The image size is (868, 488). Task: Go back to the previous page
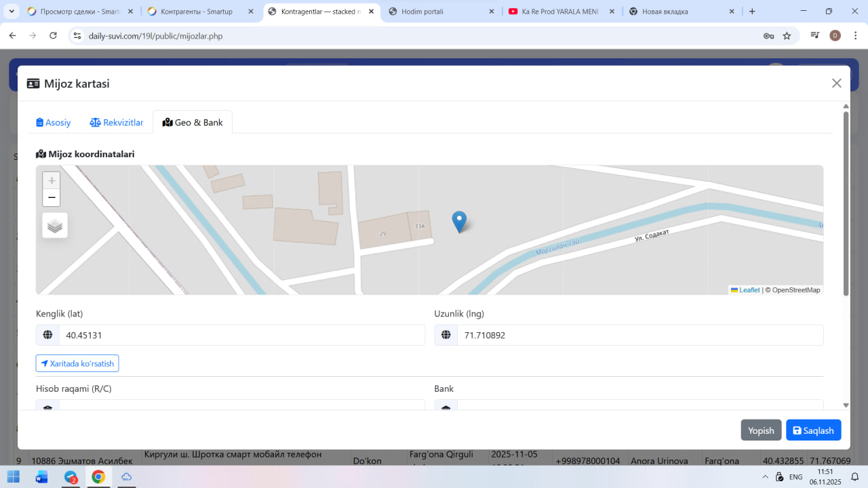(12, 36)
